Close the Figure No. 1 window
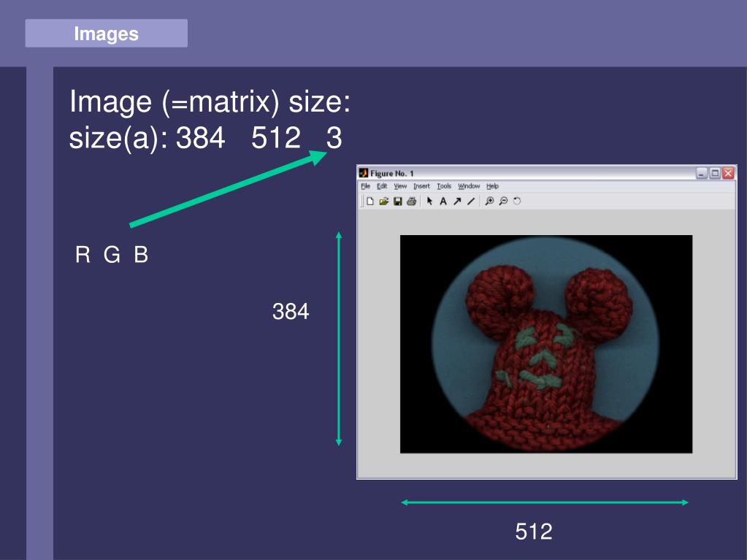 (x=729, y=173)
